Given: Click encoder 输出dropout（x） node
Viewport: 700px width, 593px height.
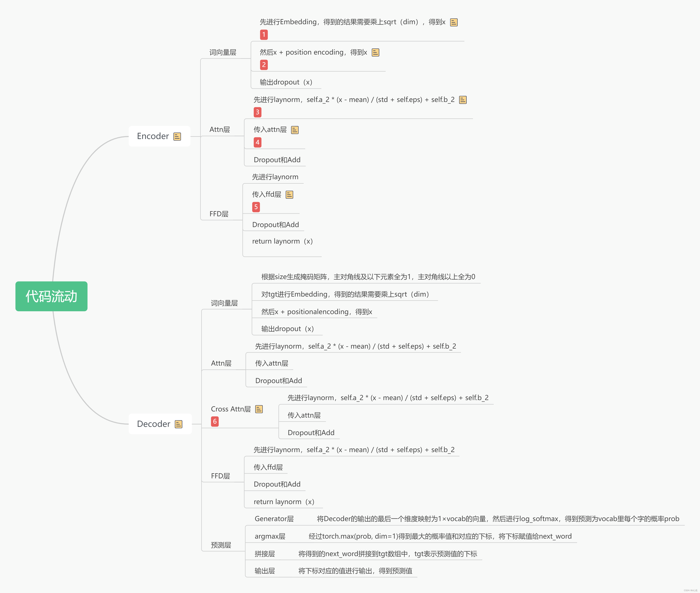Looking at the screenshot, I should tap(286, 82).
